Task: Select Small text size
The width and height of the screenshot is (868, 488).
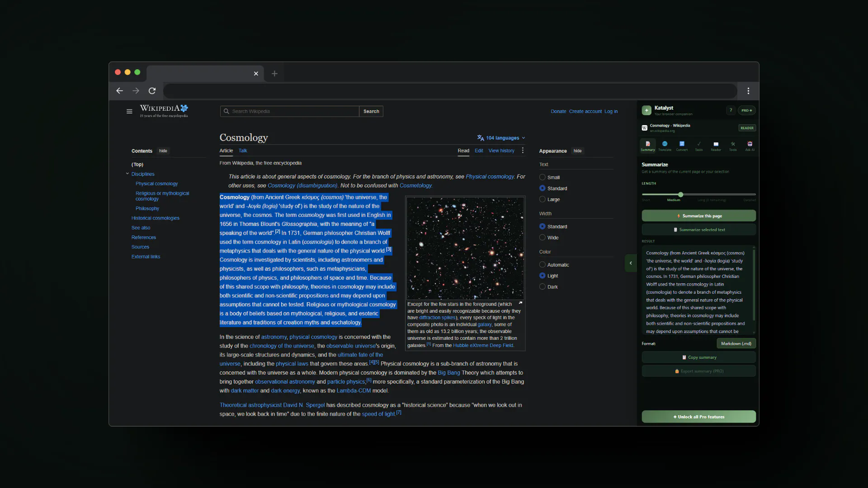Action: click(542, 177)
